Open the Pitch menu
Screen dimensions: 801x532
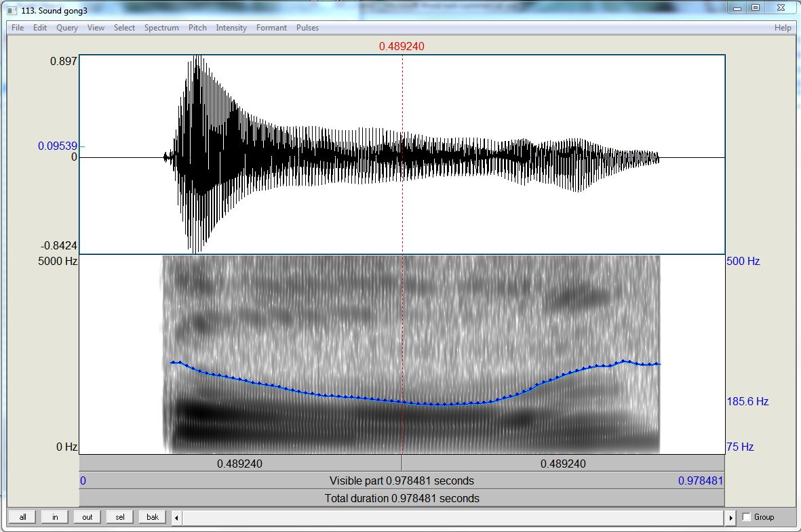point(197,28)
